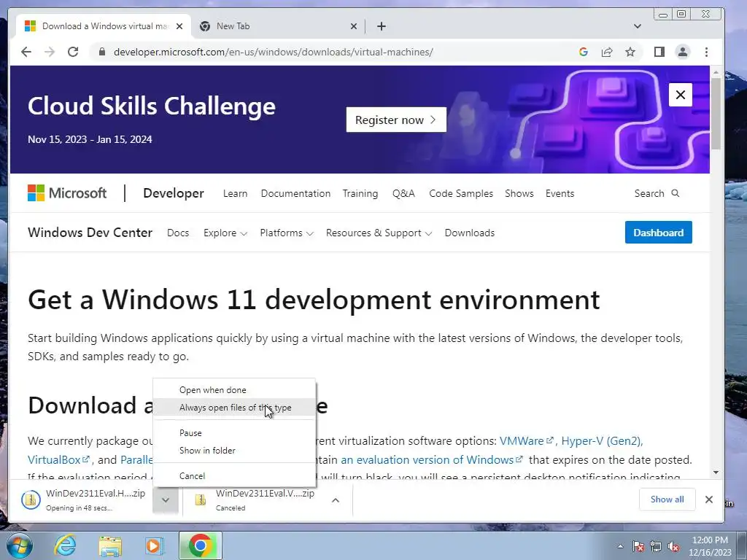Click the WinDev2311Eval.H zip file icon
Screen dimensions: 747x560
31,499
